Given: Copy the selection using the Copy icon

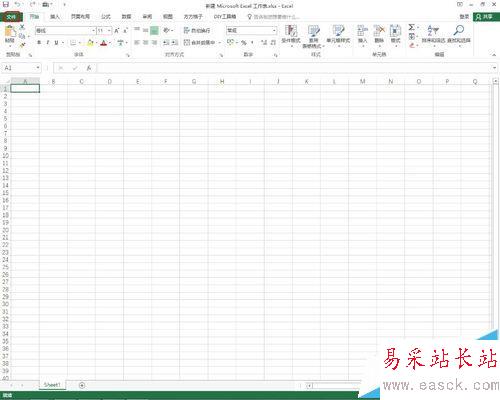Looking at the screenshot, I should [x=22, y=36].
